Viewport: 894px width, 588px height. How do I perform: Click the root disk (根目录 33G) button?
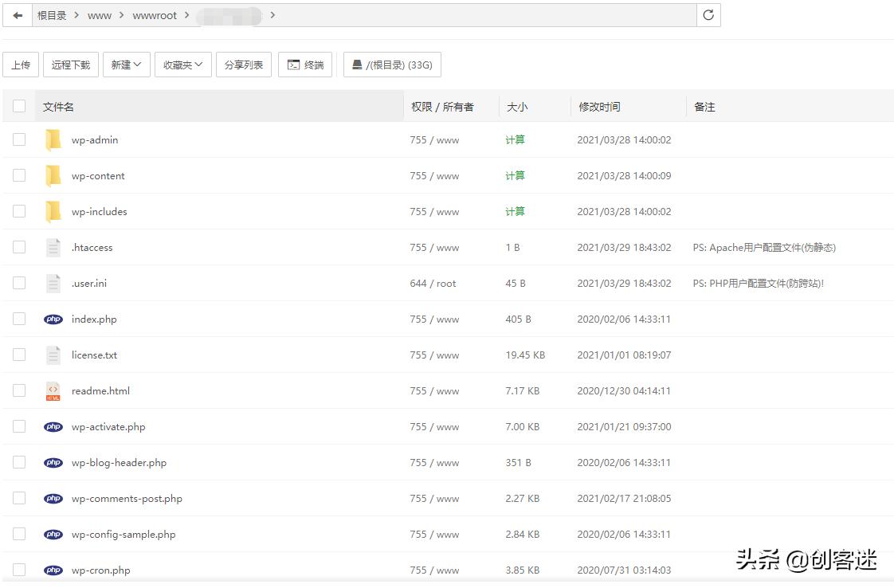point(392,65)
